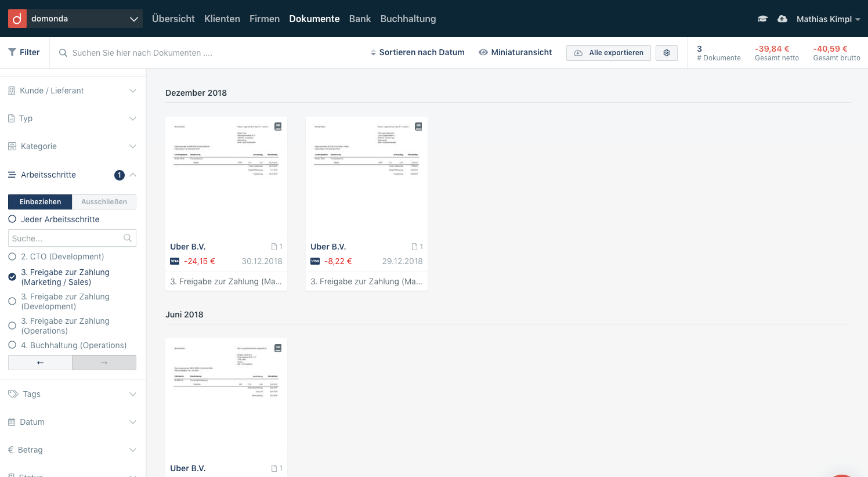Switch to the Ausschließen tab
Image resolution: width=868 pixels, height=477 pixels.
pyautogui.click(x=104, y=202)
